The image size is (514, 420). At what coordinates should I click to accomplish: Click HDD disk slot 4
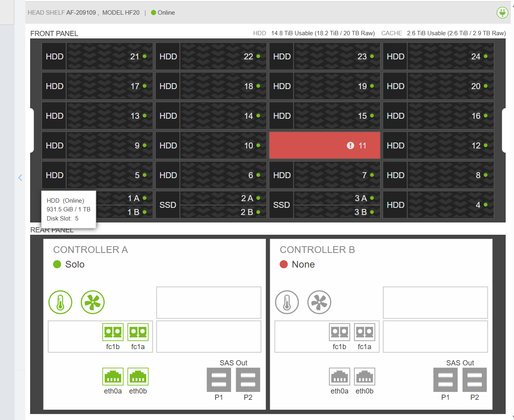click(438, 205)
